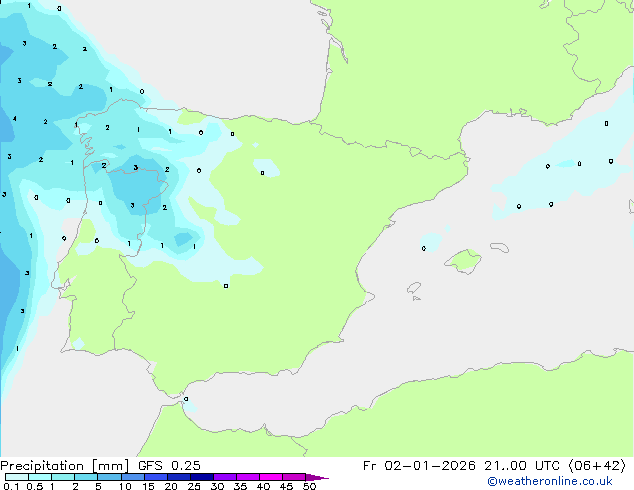The width and height of the screenshot is (634, 490).
Task: Click the 0.5–1 mm legend color swatch
Action: tap(40, 477)
